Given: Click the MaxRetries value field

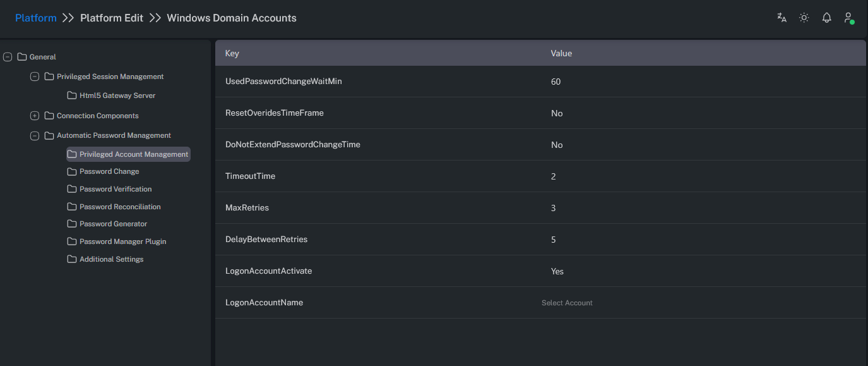Looking at the screenshot, I should (x=554, y=208).
